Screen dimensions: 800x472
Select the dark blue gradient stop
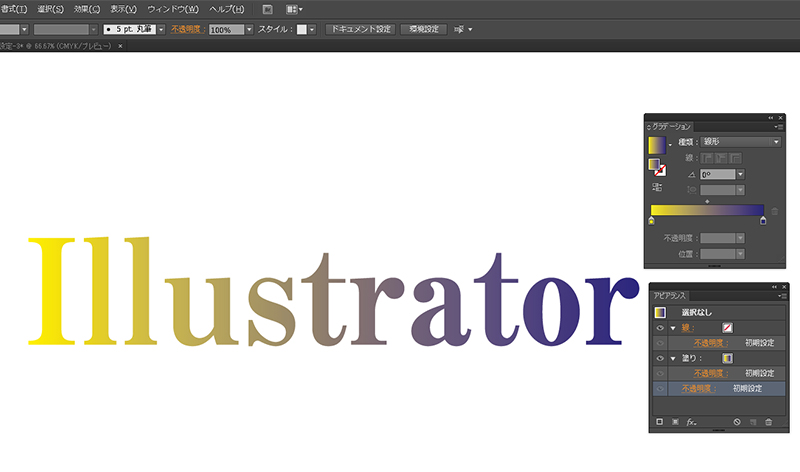click(x=763, y=220)
